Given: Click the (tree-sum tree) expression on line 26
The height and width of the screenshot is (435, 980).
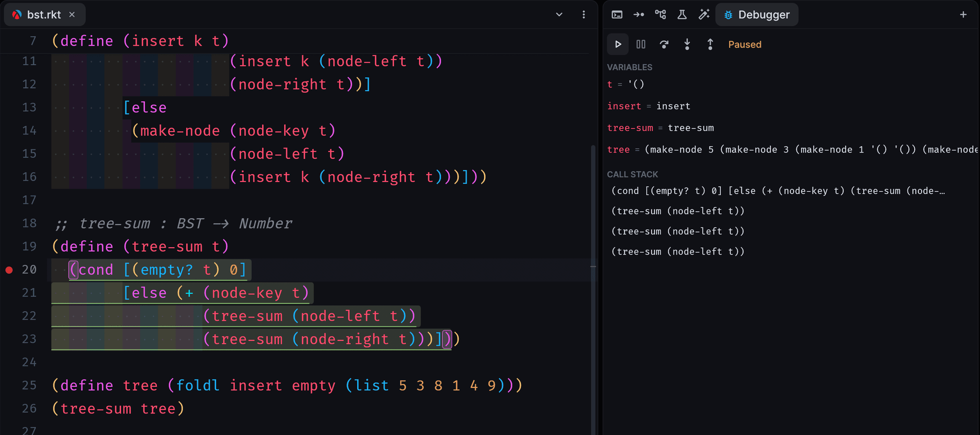Looking at the screenshot, I should 118,409.
